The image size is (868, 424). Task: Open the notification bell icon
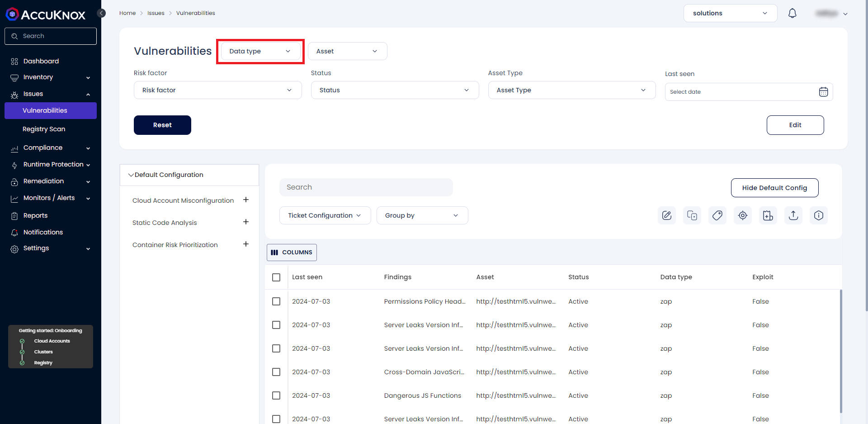pos(793,13)
